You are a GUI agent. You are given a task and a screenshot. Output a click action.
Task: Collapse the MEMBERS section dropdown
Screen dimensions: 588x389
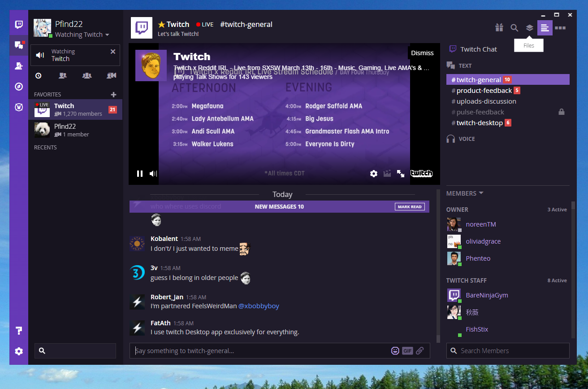pyautogui.click(x=480, y=193)
